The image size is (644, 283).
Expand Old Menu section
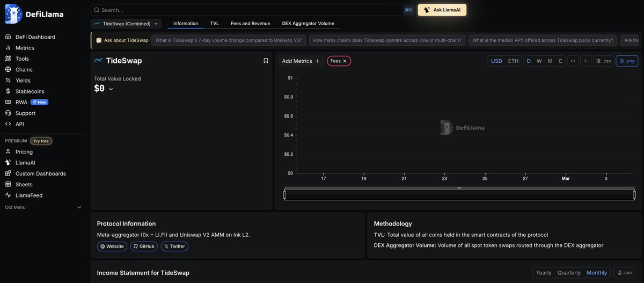click(43, 207)
